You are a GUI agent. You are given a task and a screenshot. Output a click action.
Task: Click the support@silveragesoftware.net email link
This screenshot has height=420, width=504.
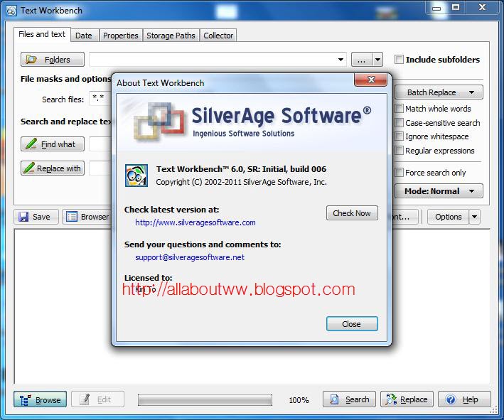[190, 257]
